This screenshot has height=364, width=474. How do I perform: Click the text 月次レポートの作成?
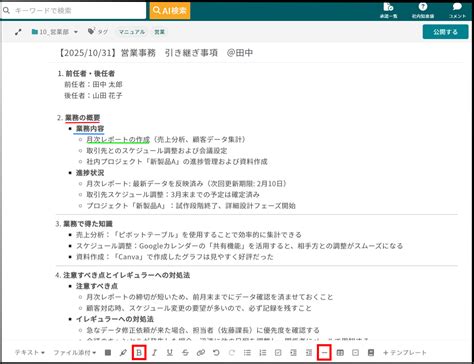click(x=118, y=139)
